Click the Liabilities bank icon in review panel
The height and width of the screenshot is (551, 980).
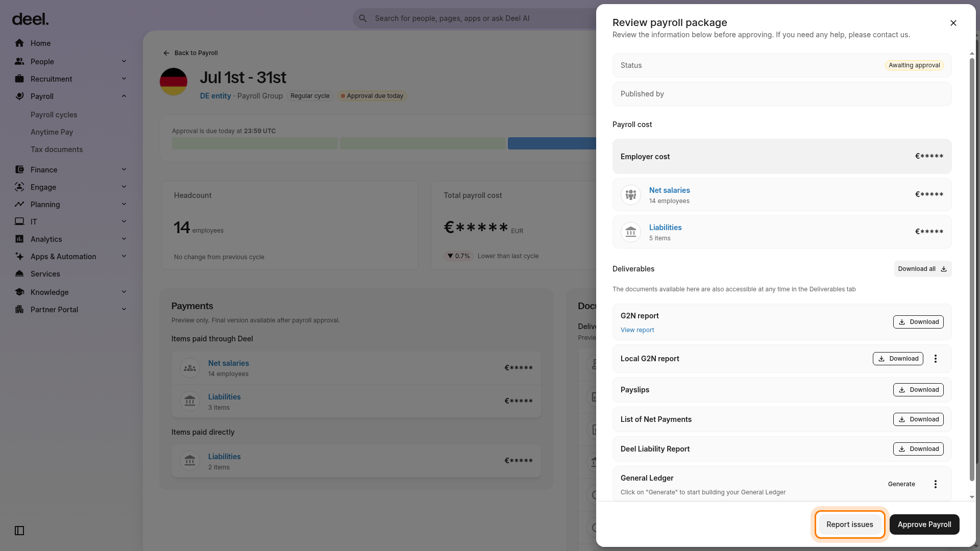[631, 232]
